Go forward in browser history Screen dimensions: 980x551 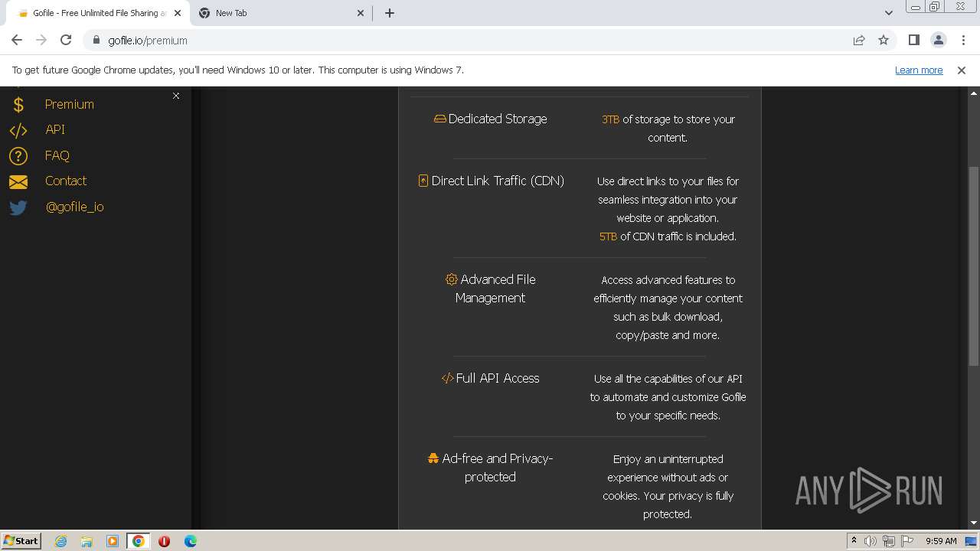[41, 40]
